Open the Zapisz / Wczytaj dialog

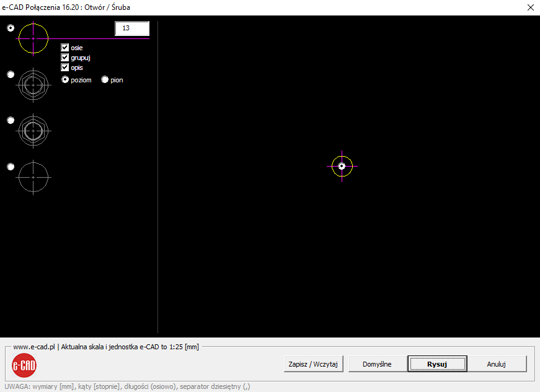point(313,364)
